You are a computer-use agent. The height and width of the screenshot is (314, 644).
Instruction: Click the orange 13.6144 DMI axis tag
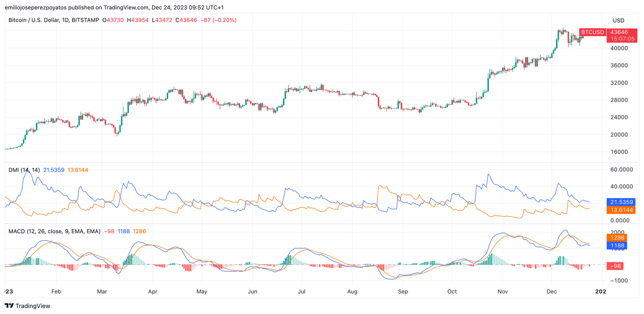(620, 210)
